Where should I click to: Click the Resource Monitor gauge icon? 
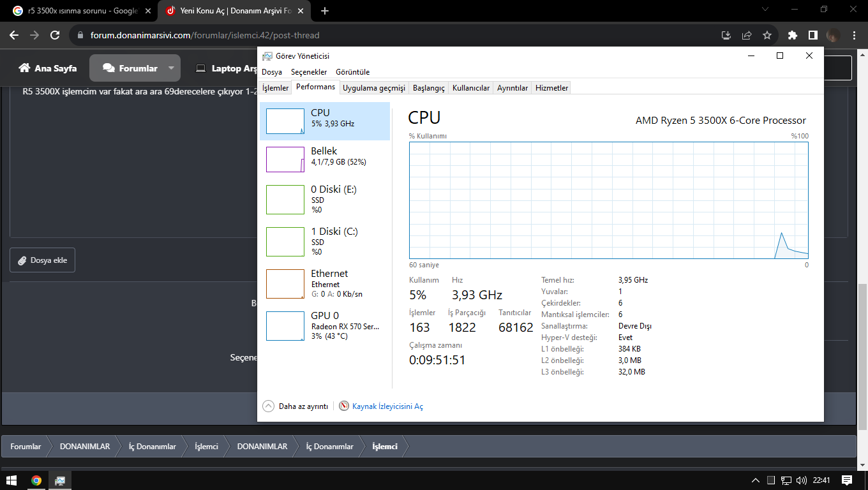[344, 406]
